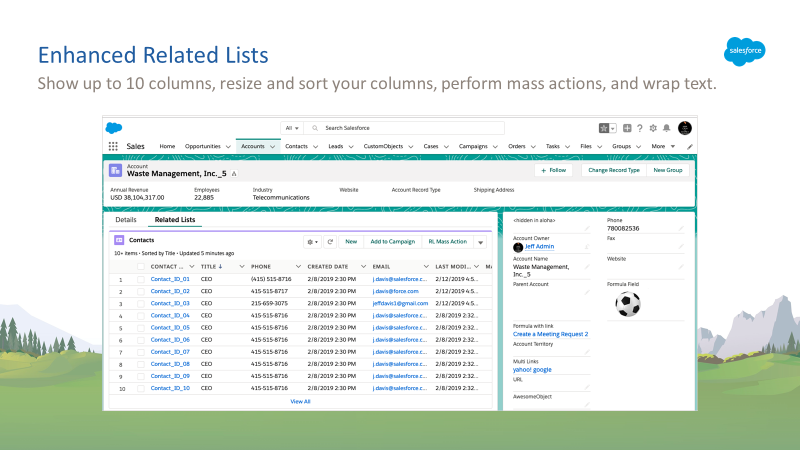Expand the Accounts tab chevron
The image size is (800, 450).
(272, 147)
